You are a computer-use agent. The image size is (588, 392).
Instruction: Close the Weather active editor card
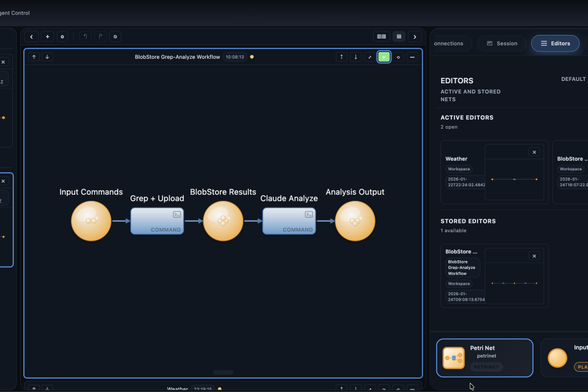click(x=534, y=152)
